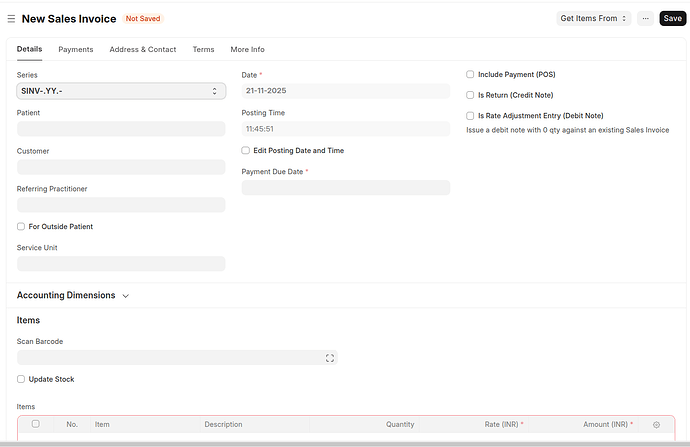This screenshot has width=690, height=447.
Task: Click the three-dots more options button
Action: pyautogui.click(x=645, y=18)
